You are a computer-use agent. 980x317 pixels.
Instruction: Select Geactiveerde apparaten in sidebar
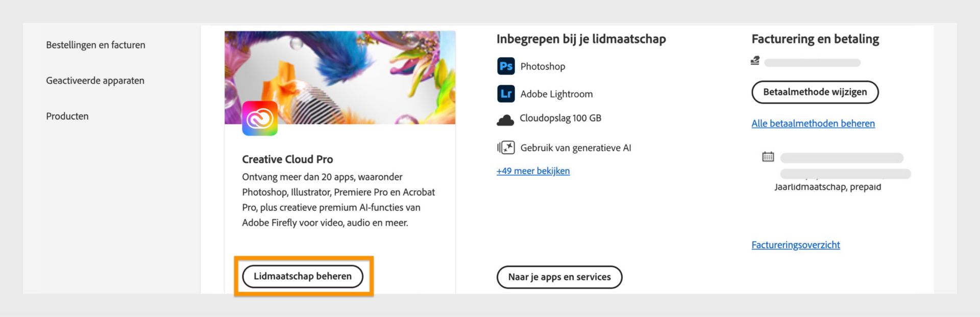pos(95,80)
